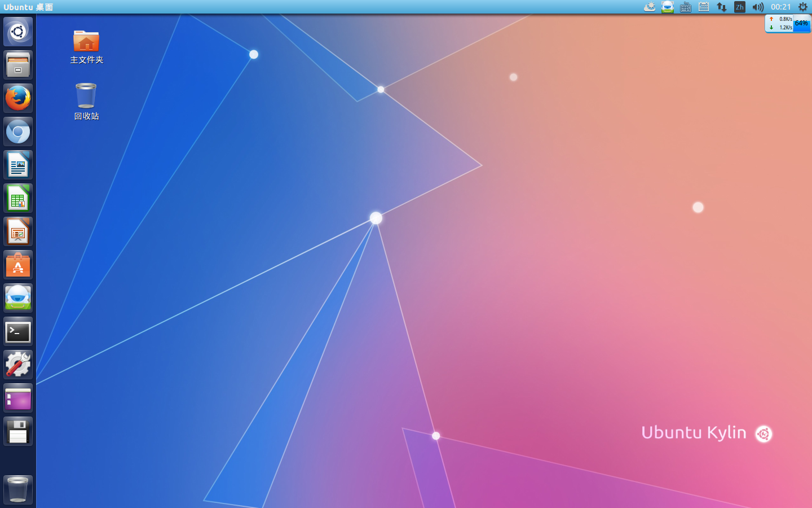Open Ubuntu Software Center launcher icon
812x508 pixels.
click(x=18, y=265)
